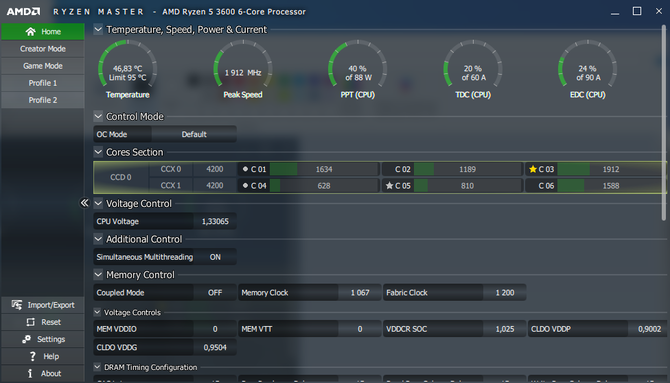The image size is (670, 383).
Task: Click the AMD logo in title bar
Action: pyautogui.click(x=23, y=12)
